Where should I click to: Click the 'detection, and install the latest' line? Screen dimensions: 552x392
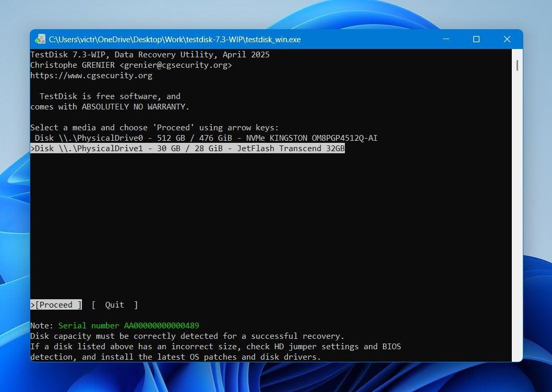(x=176, y=357)
